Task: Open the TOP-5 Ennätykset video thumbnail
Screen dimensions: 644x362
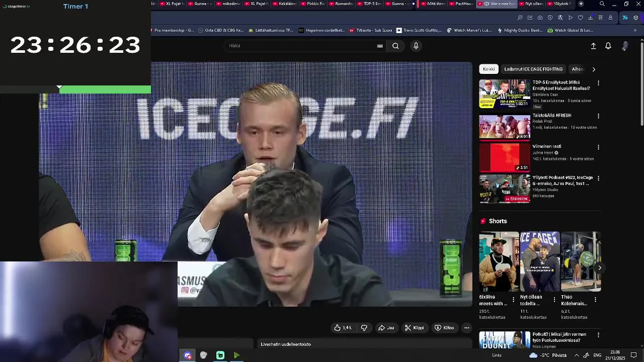Action: (504, 94)
